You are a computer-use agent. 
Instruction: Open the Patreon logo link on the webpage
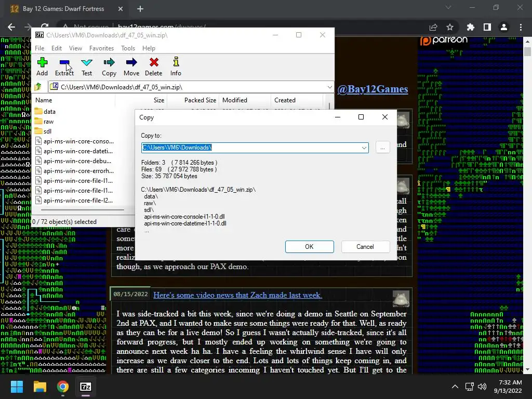click(444, 40)
